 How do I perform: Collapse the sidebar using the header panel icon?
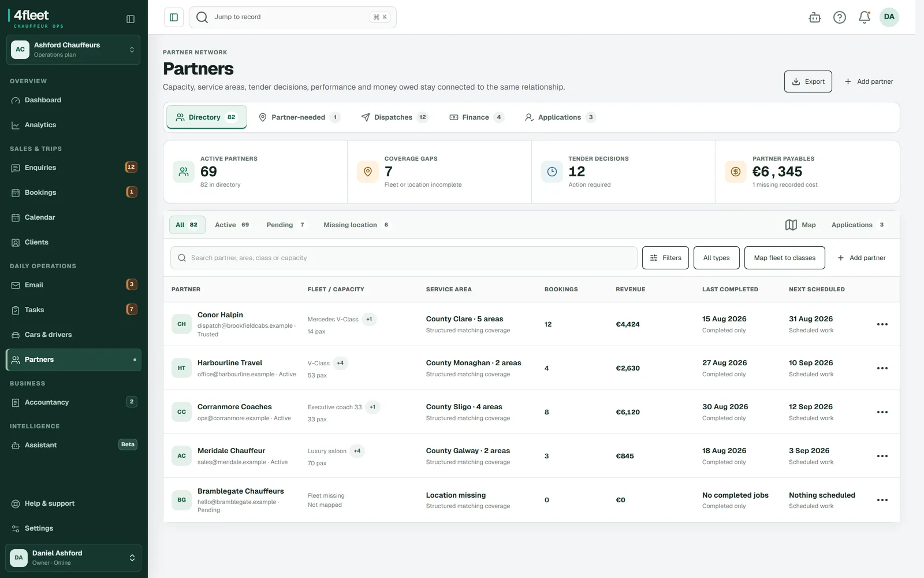pyautogui.click(x=131, y=19)
